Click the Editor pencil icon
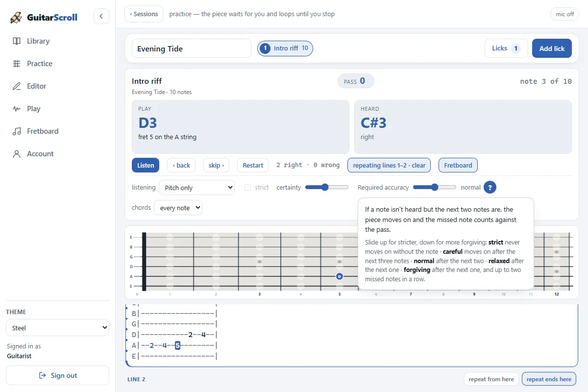Viewport: 588px width, 392px height. coord(17,86)
